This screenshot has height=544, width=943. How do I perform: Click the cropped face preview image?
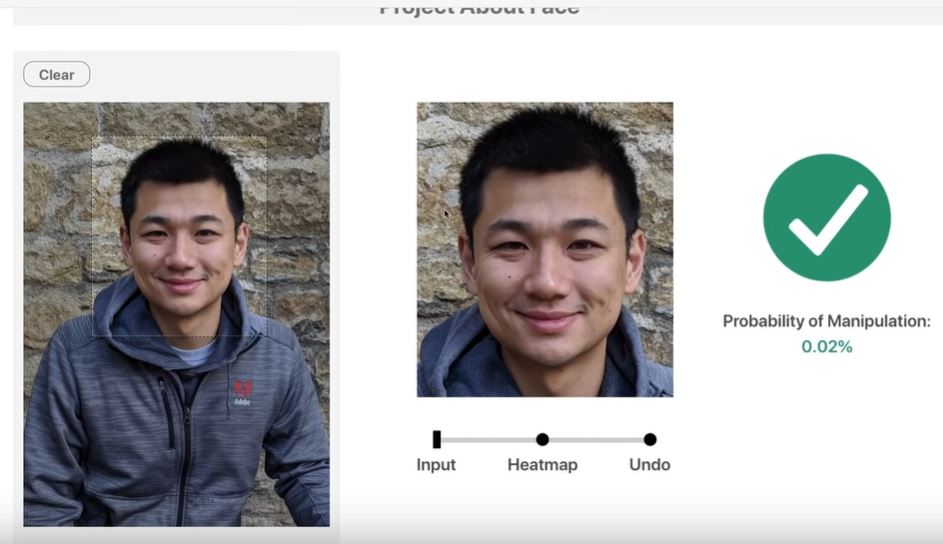click(544, 250)
